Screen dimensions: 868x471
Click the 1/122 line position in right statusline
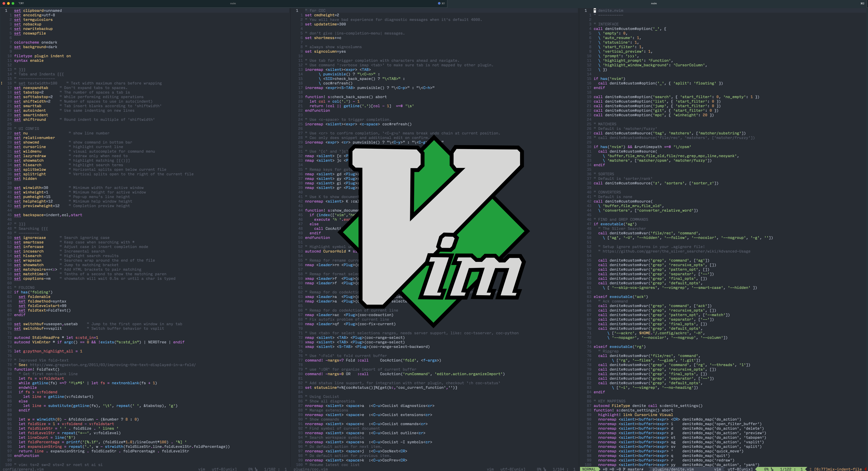pos(785,469)
